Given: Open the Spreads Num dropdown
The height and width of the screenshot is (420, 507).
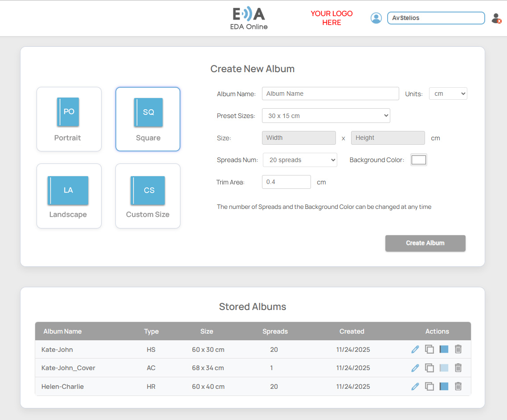Looking at the screenshot, I should pos(300,160).
